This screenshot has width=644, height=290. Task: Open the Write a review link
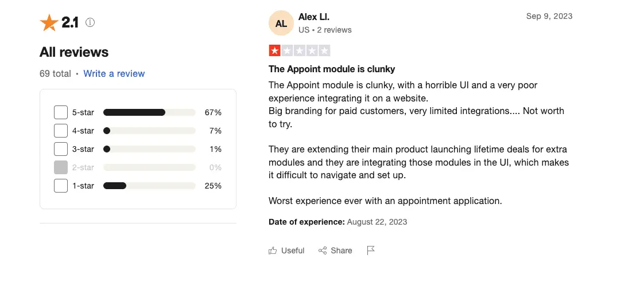[x=114, y=74]
